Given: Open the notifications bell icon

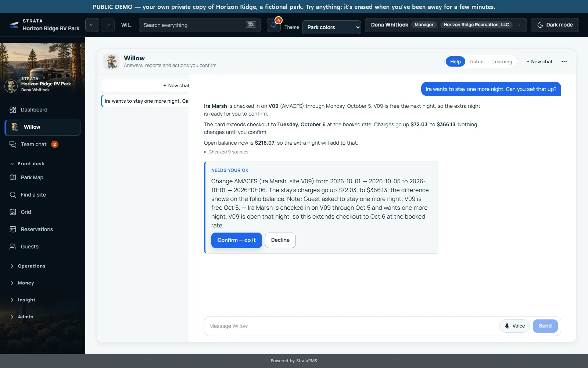Looking at the screenshot, I should click(274, 25).
